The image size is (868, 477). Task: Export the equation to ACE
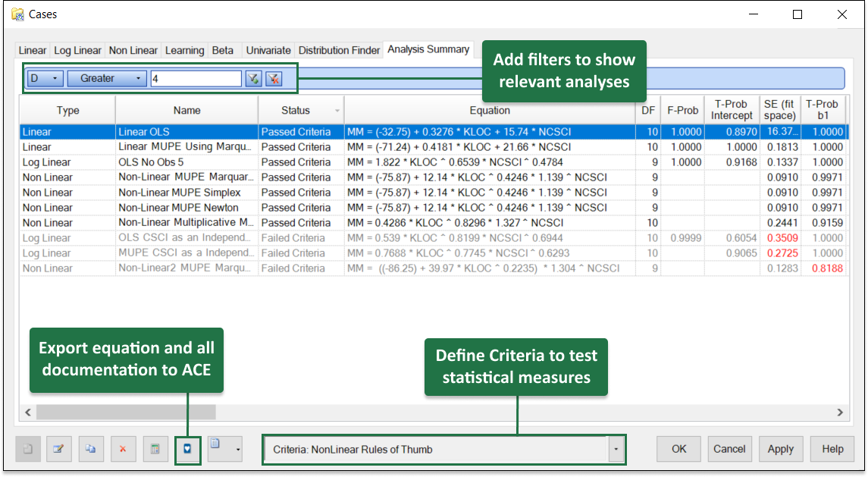(187, 449)
